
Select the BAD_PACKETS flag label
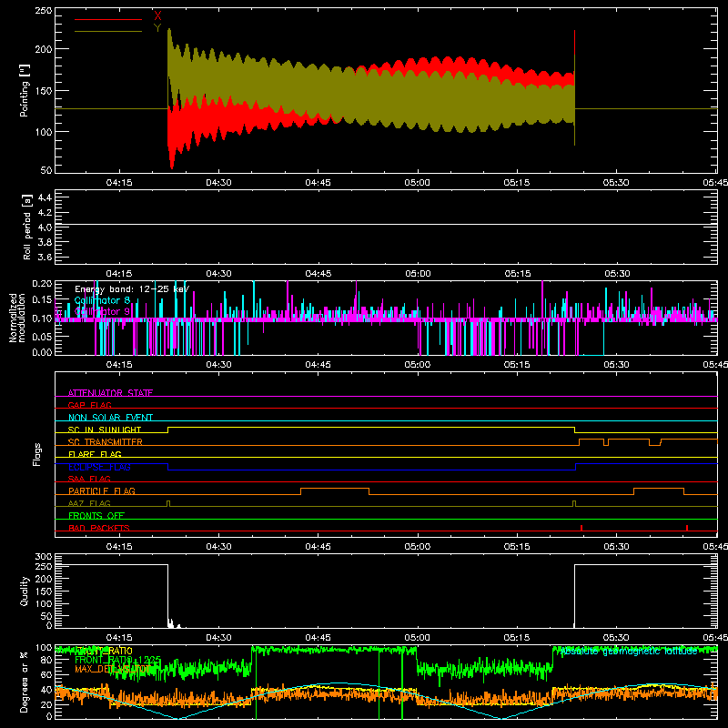point(99,528)
